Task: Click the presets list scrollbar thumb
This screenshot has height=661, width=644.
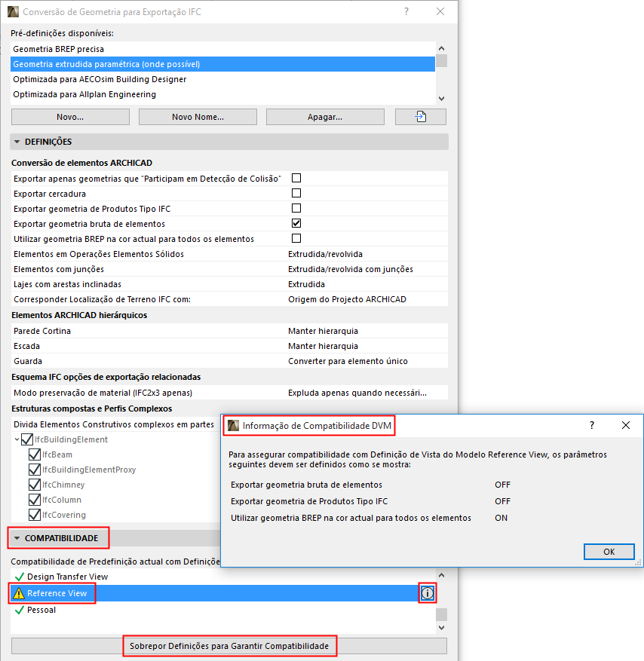Action: tap(442, 61)
